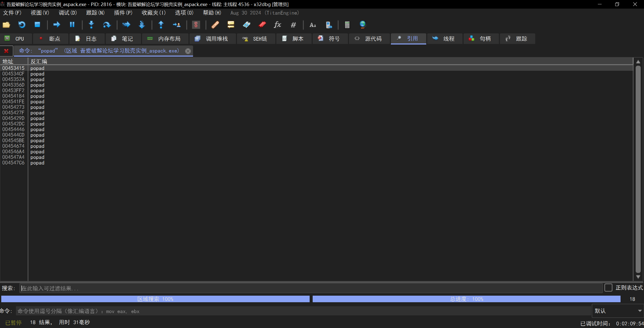This screenshot has width=644, height=328.
Task: Switch to the CPU tab
Action: pos(16,39)
